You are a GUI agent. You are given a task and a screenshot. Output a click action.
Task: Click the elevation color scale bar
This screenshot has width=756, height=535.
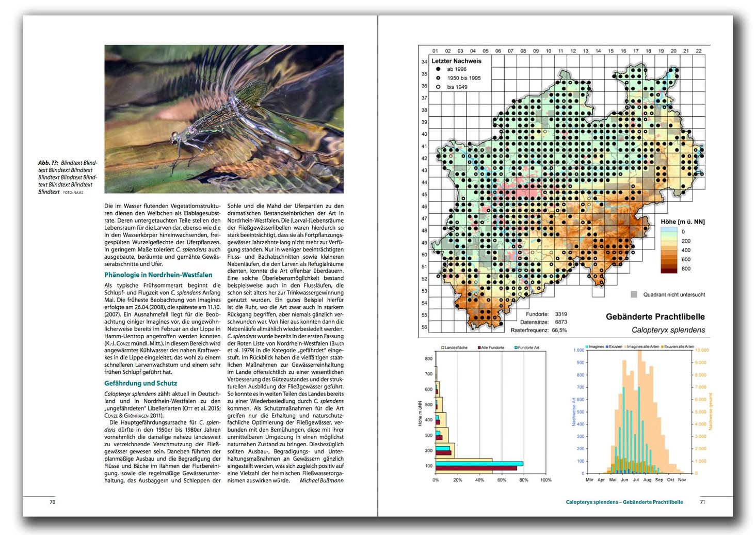669,250
